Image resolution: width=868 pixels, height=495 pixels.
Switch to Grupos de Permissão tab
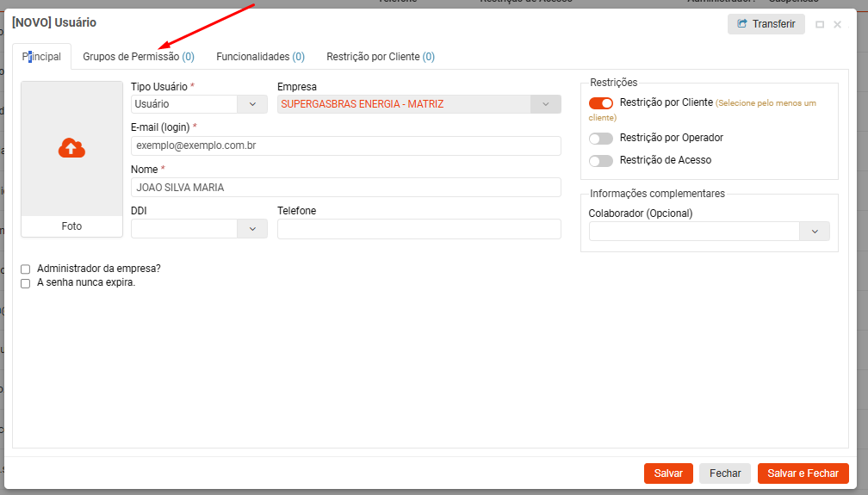tap(138, 57)
